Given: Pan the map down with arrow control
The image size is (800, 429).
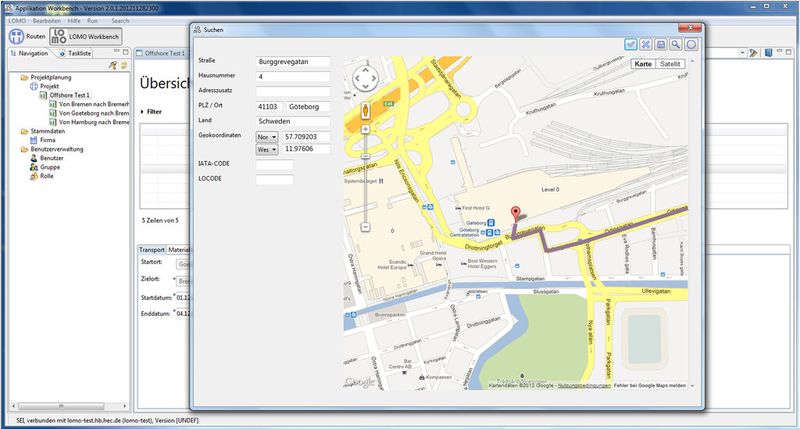Looking at the screenshot, I should coord(366,87).
